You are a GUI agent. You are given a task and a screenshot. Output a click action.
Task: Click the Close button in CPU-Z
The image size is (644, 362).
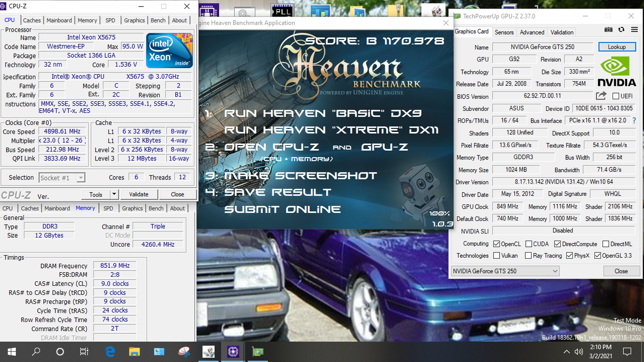click(x=177, y=194)
